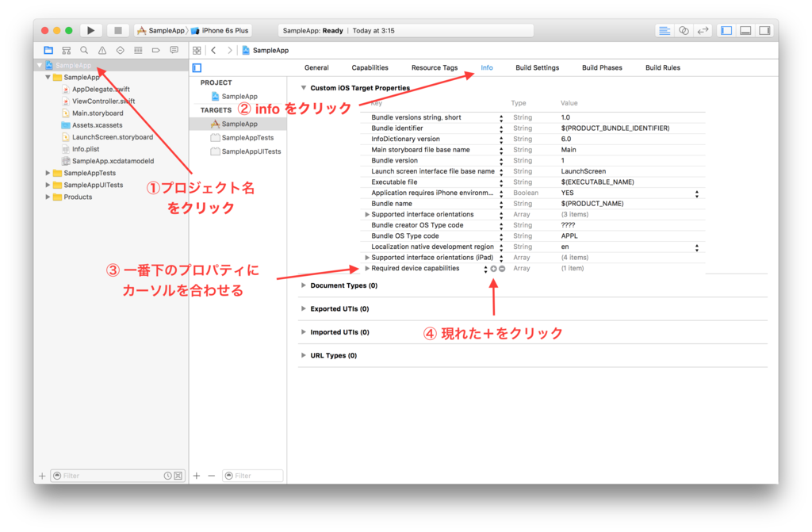Open the Symbol navigator
The height and width of the screenshot is (532, 812).
[67, 50]
